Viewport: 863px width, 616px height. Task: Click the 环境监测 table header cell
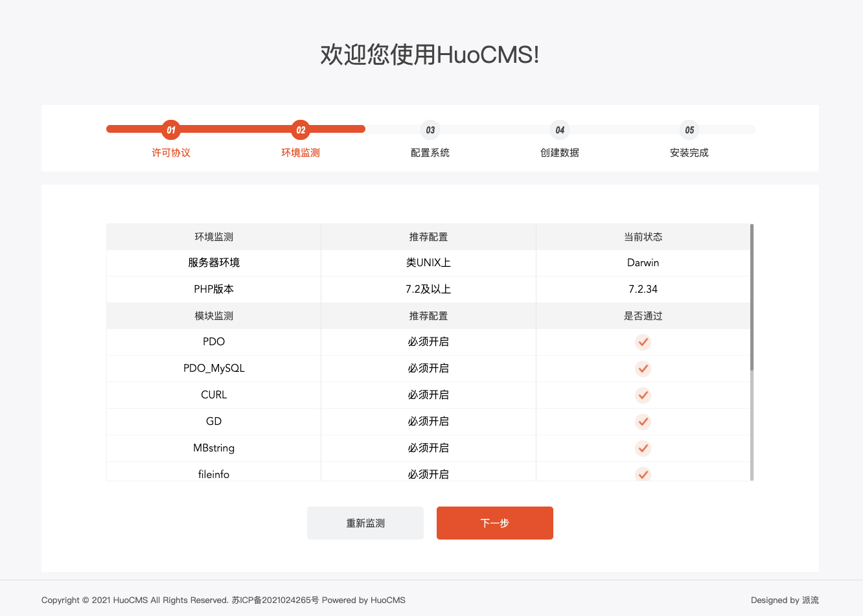[x=214, y=237]
